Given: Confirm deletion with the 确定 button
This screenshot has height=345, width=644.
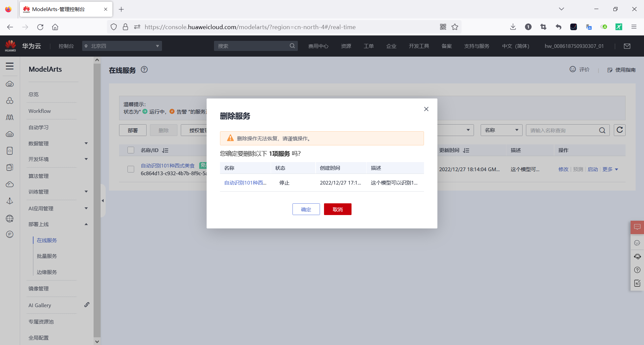Looking at the screenshot, I should [306, 209].
